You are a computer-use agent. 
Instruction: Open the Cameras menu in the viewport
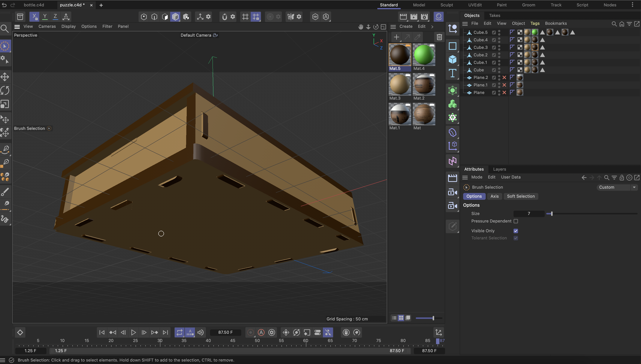coord(47,26)
